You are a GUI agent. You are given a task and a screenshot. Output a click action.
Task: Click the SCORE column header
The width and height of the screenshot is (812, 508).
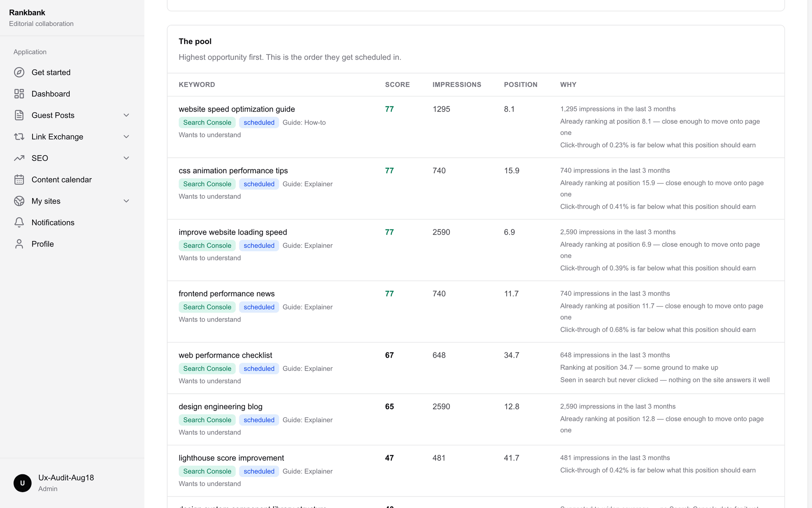pyautogui.click(x=398, y=85)
